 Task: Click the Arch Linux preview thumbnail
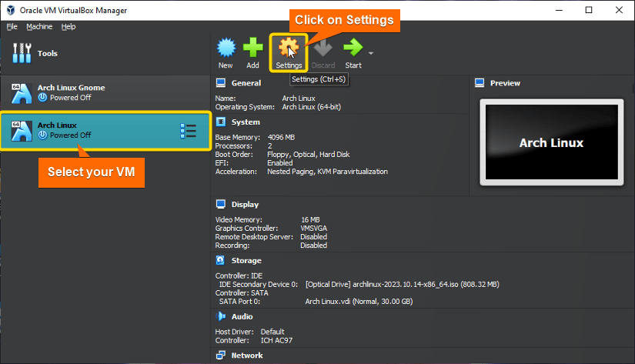[552, 142]
